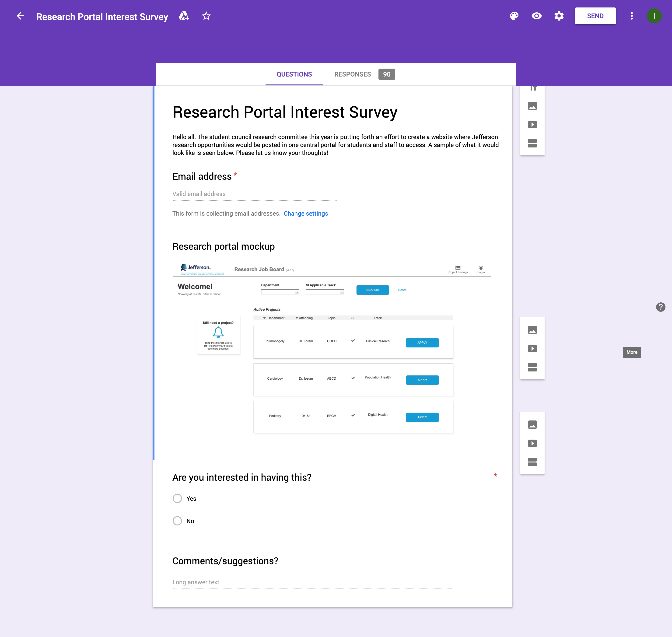Click the green account avatar
This screenshot has height=637, width=672.
pyautogui.click(x=654, y=16)
